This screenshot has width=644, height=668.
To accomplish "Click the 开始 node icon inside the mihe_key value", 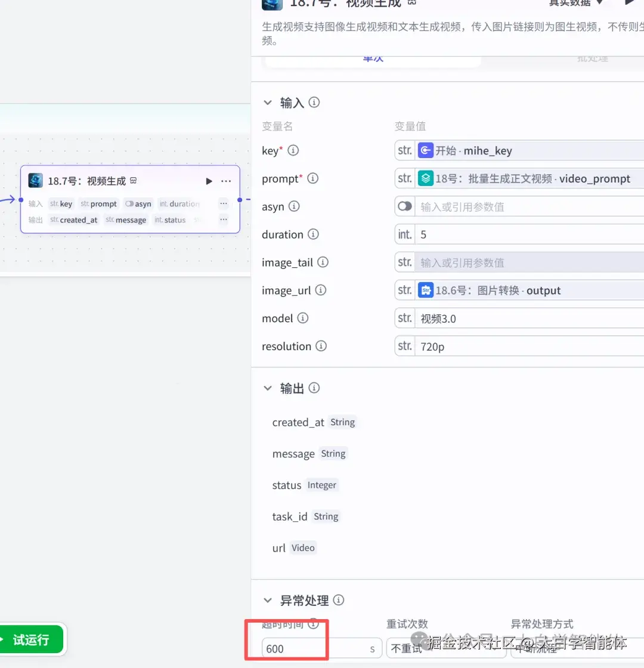I will pyautogui.click(x=425, y=150).
